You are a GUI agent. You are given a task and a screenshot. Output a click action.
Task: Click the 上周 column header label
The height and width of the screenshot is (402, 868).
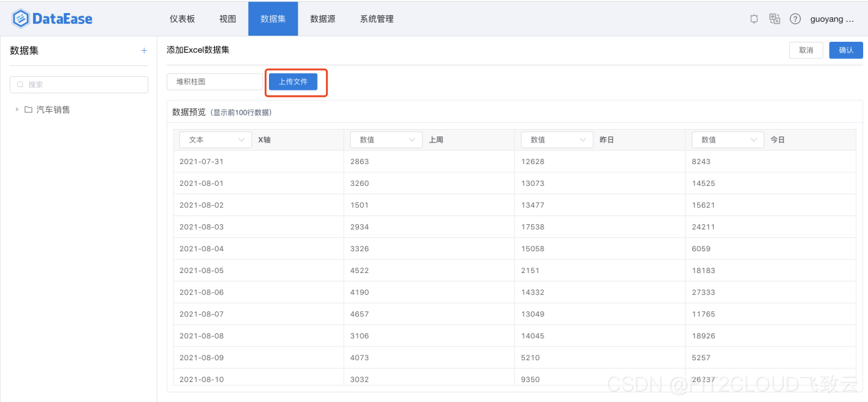coord(436,139)
